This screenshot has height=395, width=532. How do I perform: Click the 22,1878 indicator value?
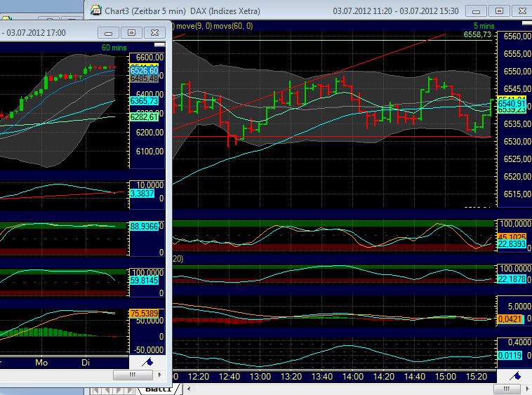(x=512, y=279)
